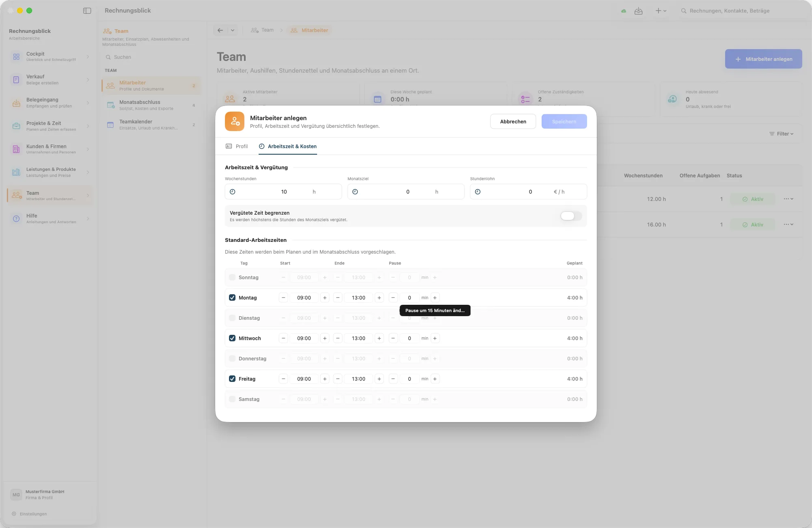Open row menu for 12.00 h employee
This screenshot has height=528, width=812.
(x=788, y=199)
